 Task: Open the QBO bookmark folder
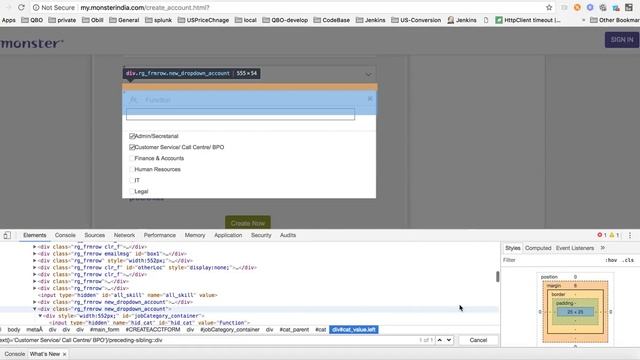click(32, 20)
